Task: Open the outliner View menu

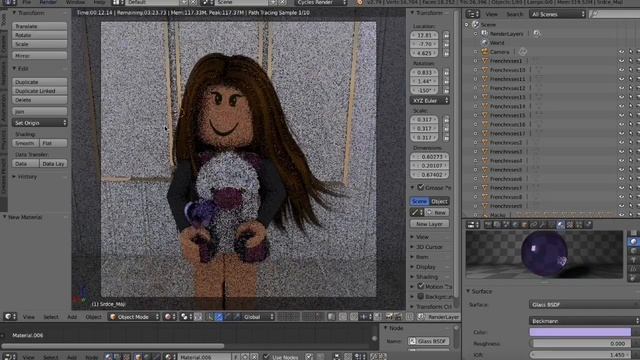Action: pyautogui.click(x=491, y=14)
